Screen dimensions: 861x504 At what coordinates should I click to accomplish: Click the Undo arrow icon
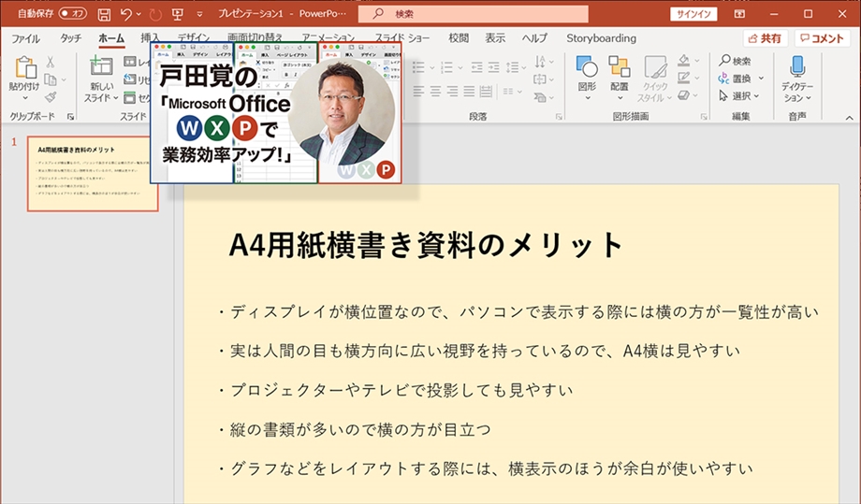(x=125, y=14)
